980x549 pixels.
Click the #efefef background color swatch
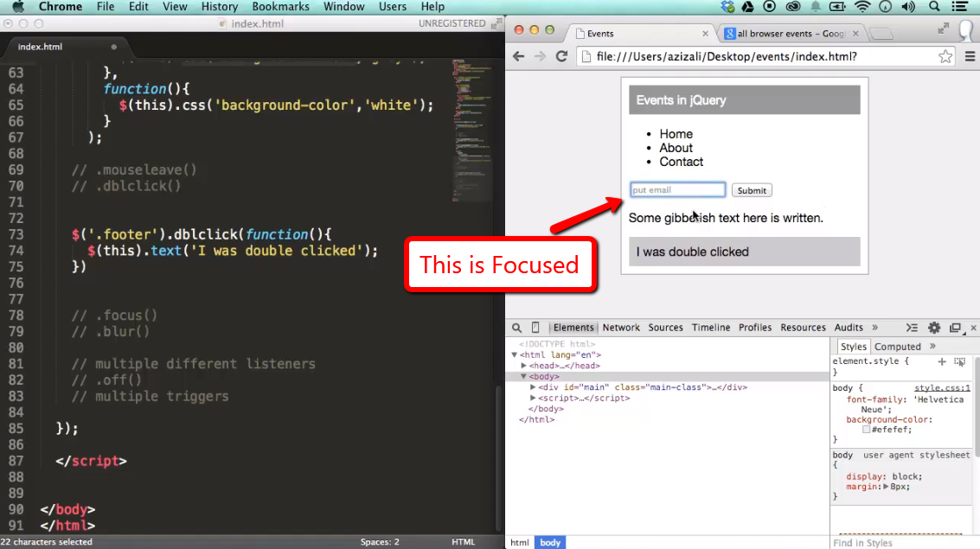pos(866,430)
